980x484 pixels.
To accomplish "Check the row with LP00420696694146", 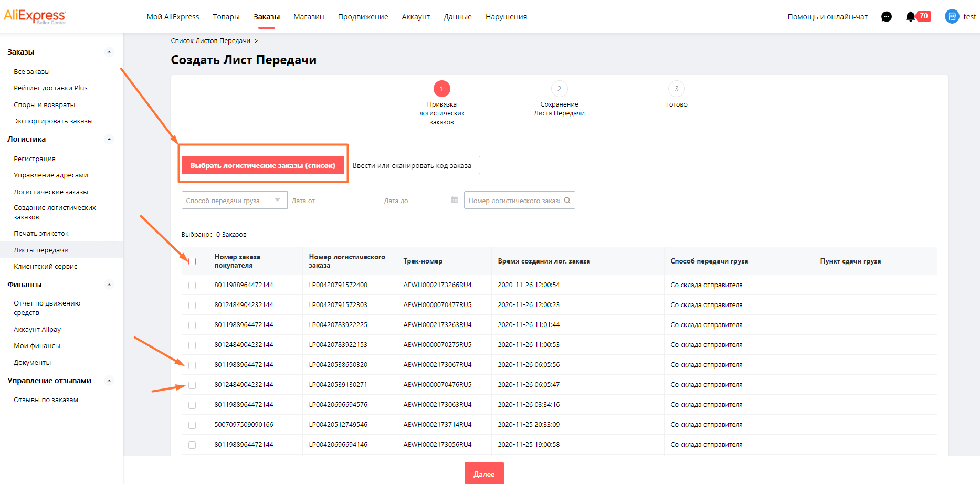I will (x=192, y=445).
